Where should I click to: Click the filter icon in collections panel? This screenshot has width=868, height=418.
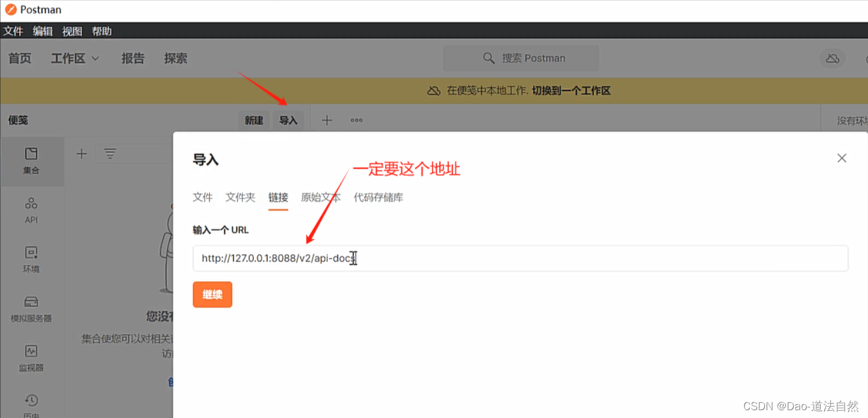(x=110, y=154)
